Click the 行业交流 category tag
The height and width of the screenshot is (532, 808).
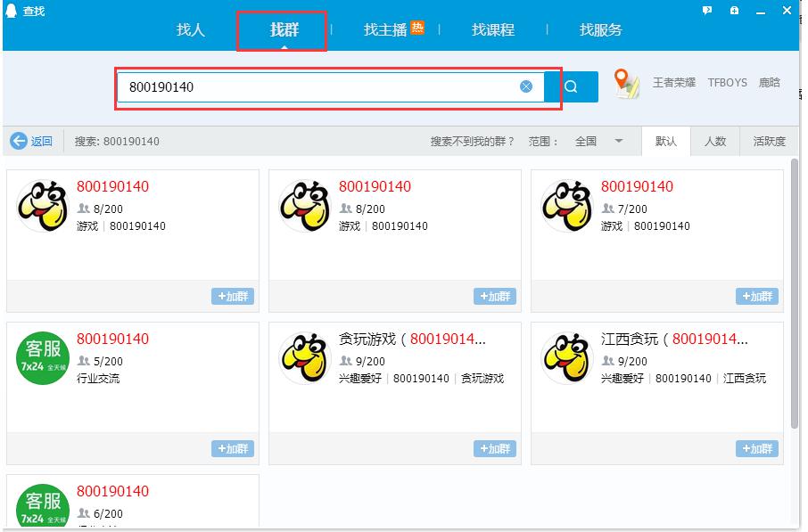coord(98,379)
